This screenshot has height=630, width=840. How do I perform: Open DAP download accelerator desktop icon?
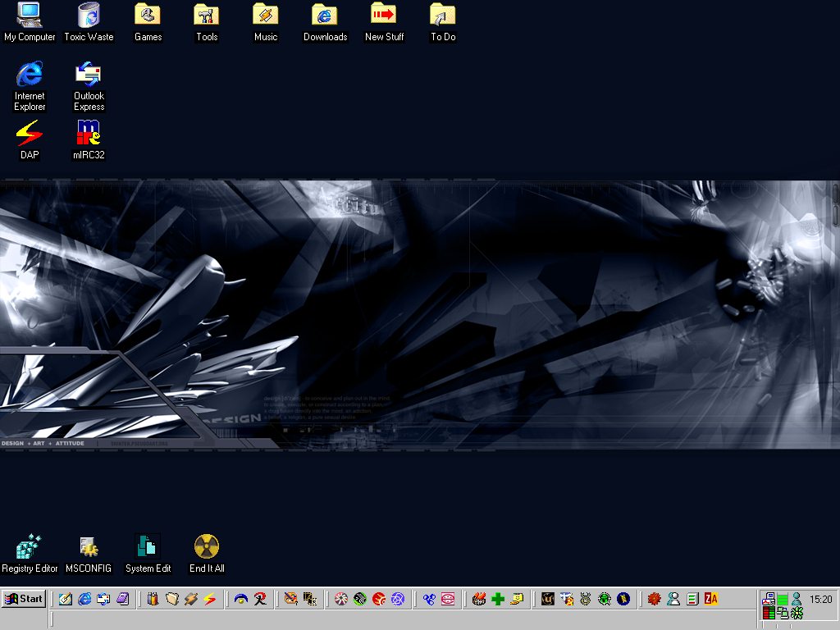coord(30,133)
